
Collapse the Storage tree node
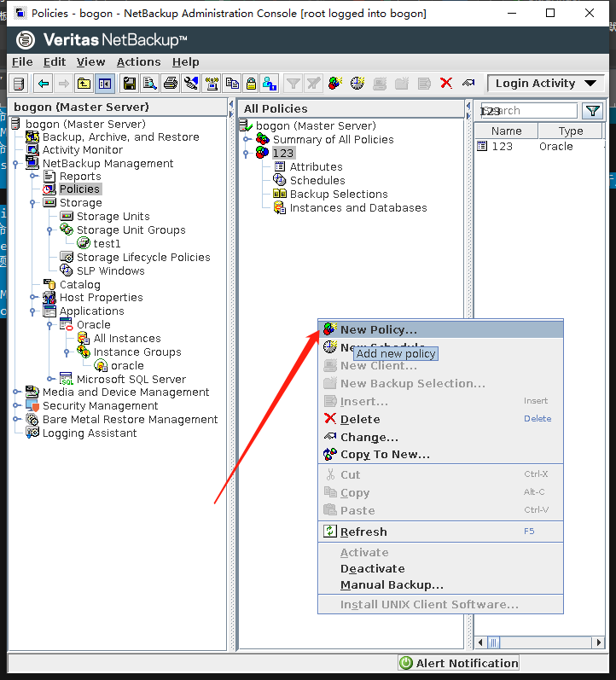click(x=32, y=202)
